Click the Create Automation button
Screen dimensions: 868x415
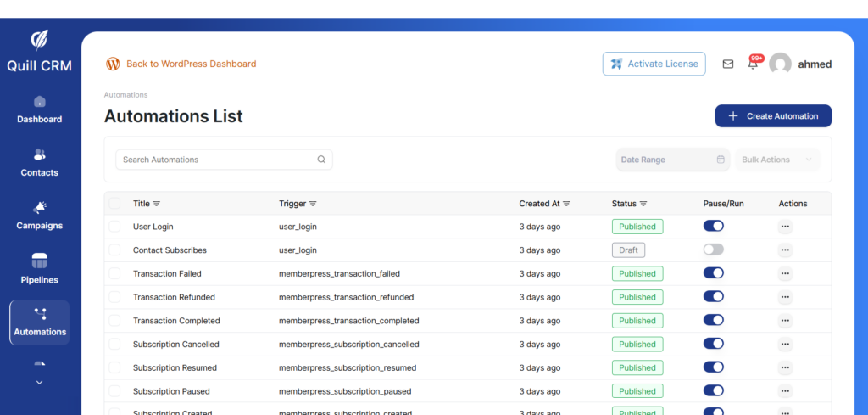coord(773,116)
